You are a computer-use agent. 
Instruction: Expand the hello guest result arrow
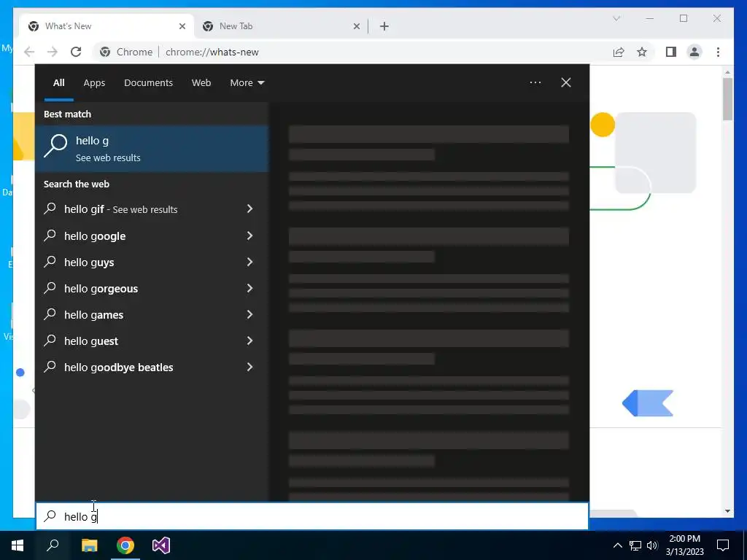249,340
